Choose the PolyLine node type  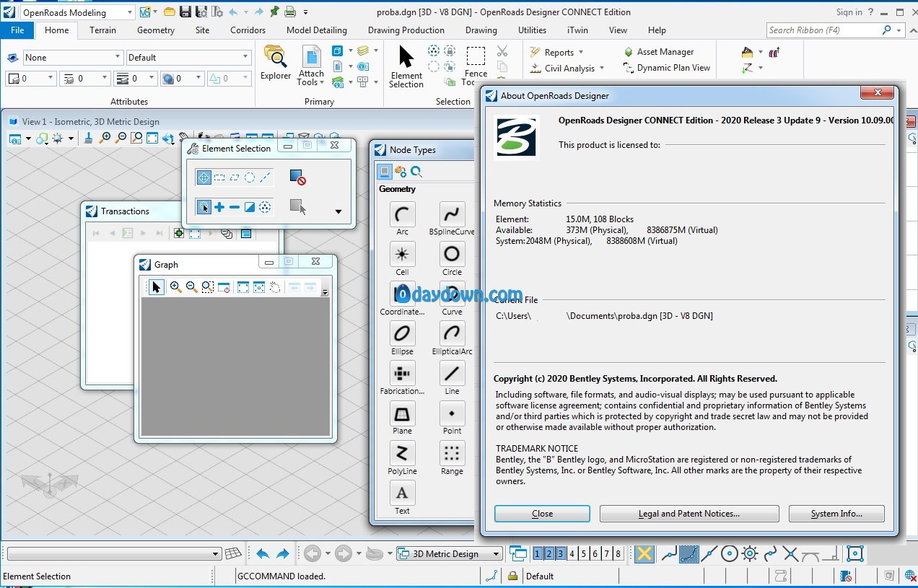pyautogui.click(x=402, y=453)
